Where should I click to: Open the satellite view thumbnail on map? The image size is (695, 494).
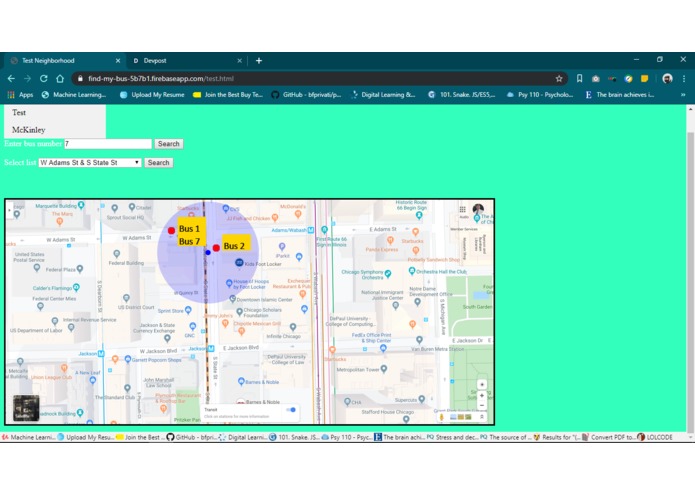pyautogui.click(x=26, y=408)
